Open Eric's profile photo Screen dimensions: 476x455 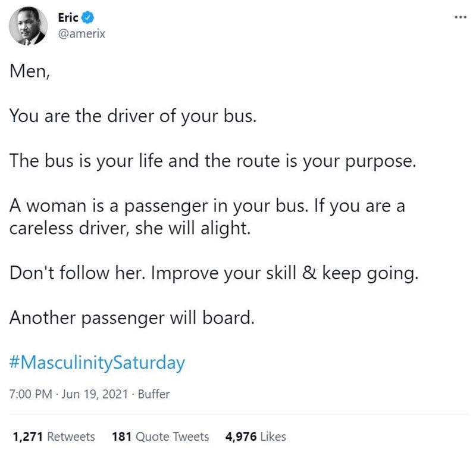click(28, 26)
